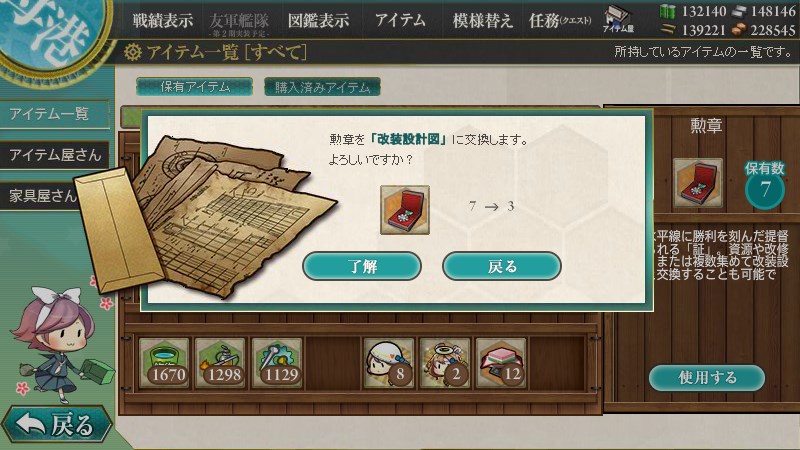Select the fairy item showing 2
Viewport: 800px width, 450px height.
coord(444,363)
